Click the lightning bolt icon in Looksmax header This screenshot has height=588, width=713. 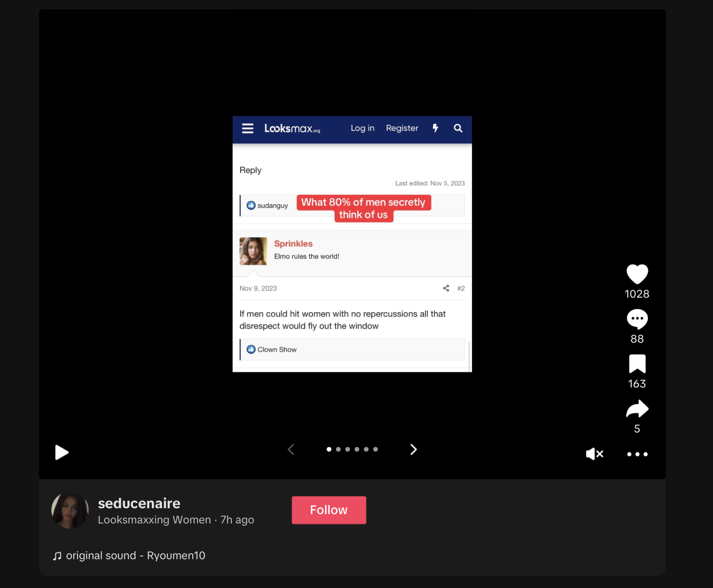435,128
